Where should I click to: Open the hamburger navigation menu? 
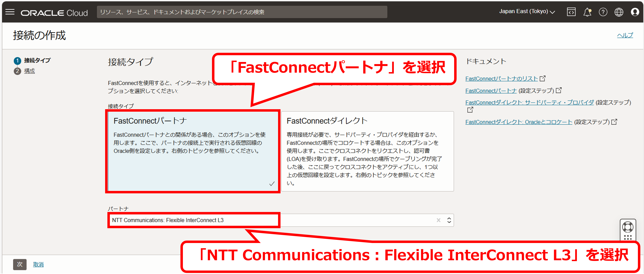[x=10, y=12]
